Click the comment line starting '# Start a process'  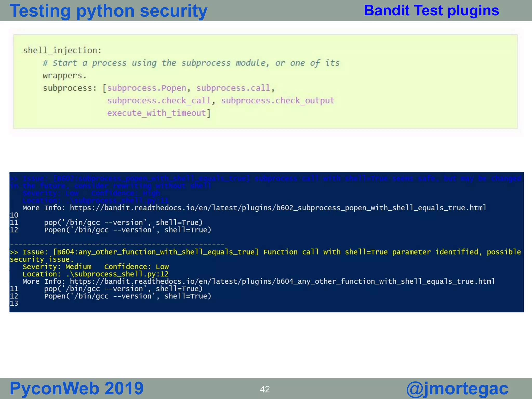(191, 63)
